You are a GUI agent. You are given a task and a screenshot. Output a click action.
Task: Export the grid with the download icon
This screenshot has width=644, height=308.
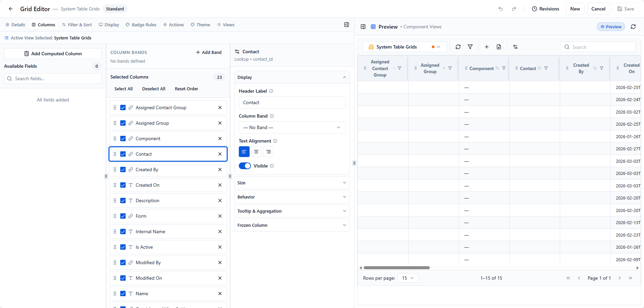[x=499, y=47]
